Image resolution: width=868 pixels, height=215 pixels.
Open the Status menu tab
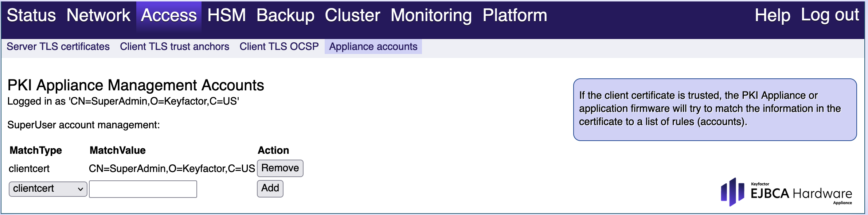point(31,16)
